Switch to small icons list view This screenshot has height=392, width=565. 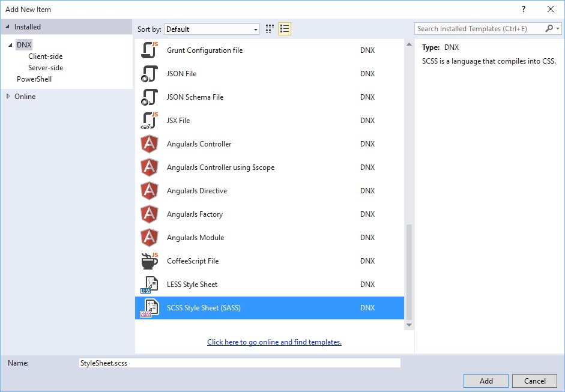pos(285,29)
